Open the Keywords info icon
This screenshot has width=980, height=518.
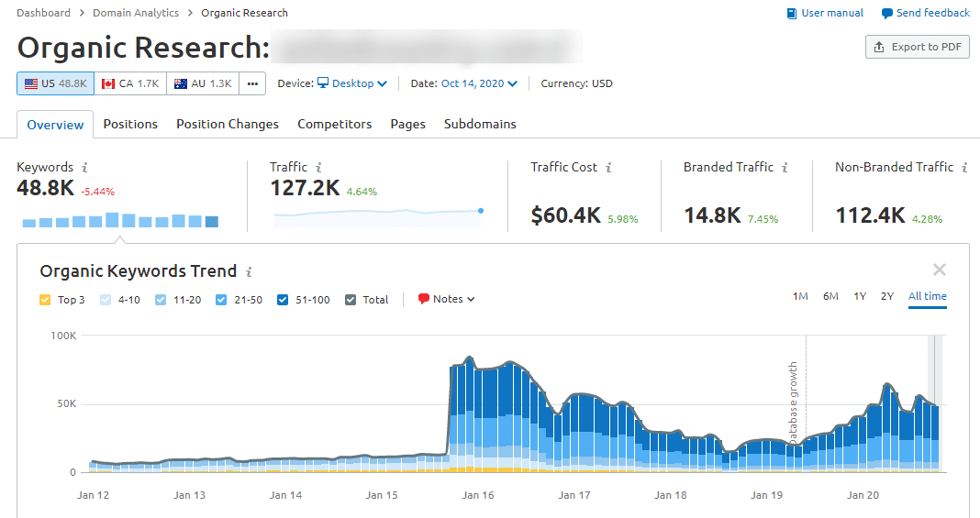click(84, 167)
